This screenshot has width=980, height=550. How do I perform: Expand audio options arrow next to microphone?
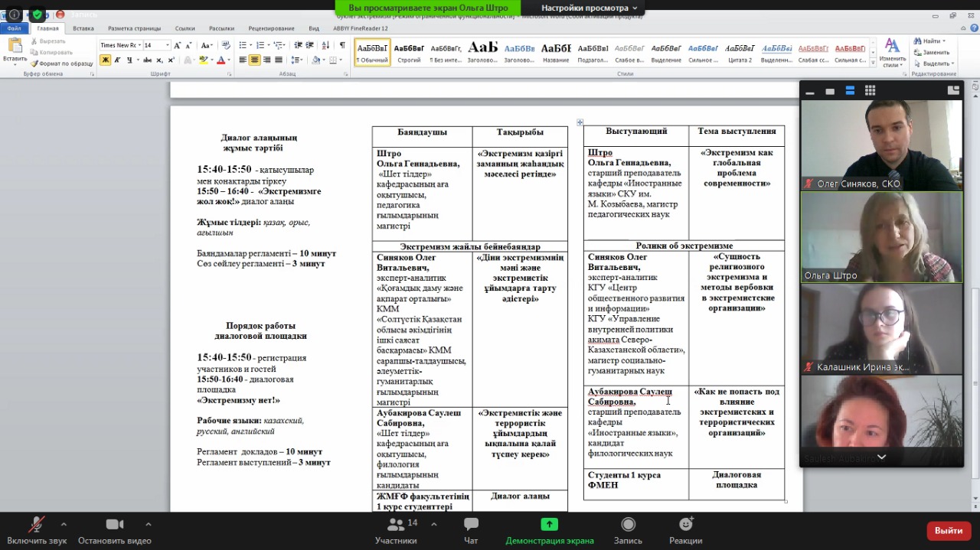[64, 524]
